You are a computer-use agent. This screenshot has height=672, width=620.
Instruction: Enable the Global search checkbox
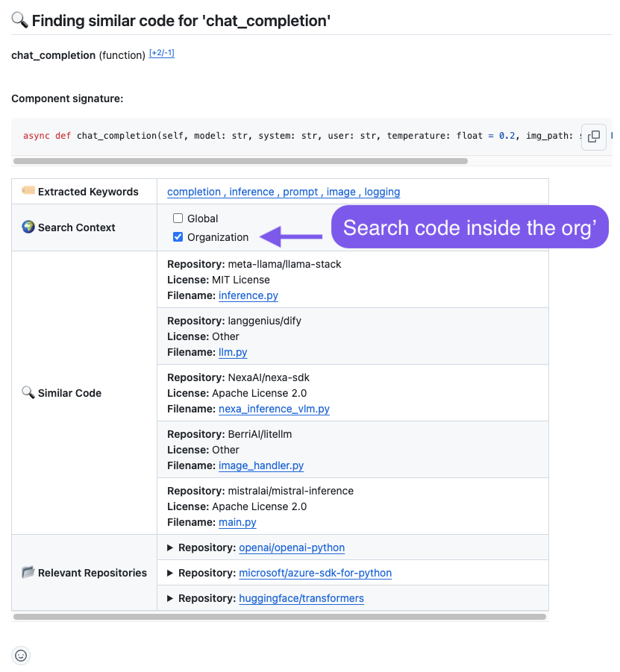pos(178,219)
